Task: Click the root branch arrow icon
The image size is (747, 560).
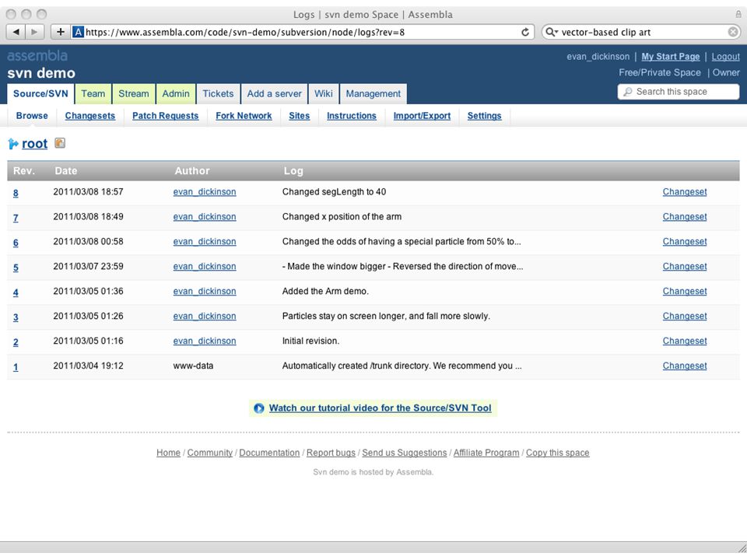Action: (13, 144)
